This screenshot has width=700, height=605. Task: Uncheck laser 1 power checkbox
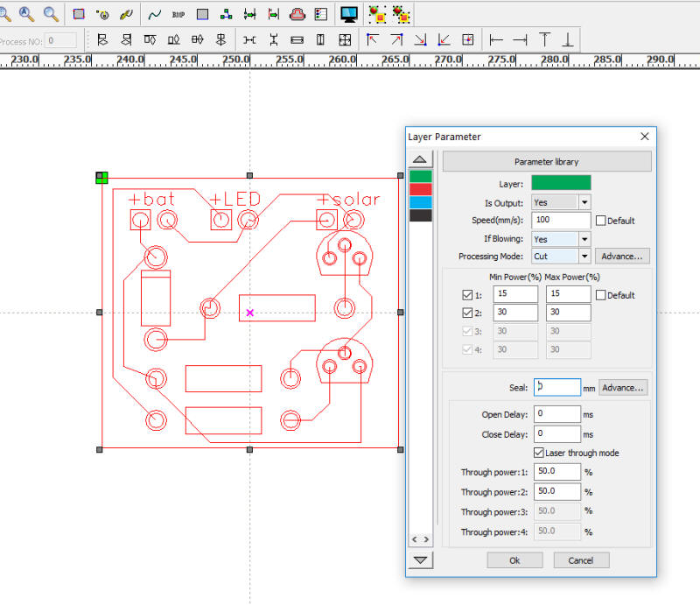click(x=465, y=295)
